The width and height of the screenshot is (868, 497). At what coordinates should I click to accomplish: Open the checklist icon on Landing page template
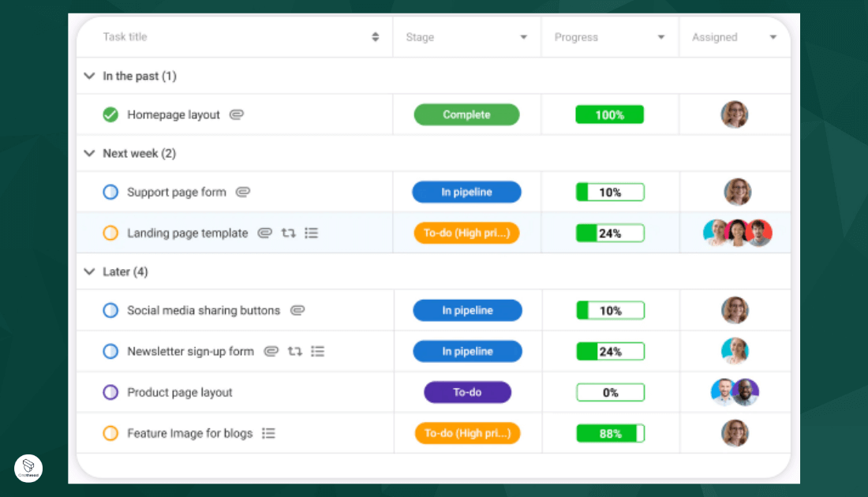point(311,233)
